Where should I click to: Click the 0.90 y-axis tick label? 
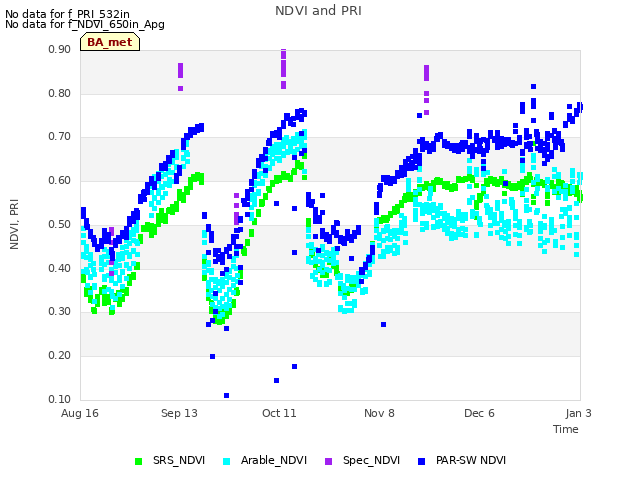(x=60, y=50)
